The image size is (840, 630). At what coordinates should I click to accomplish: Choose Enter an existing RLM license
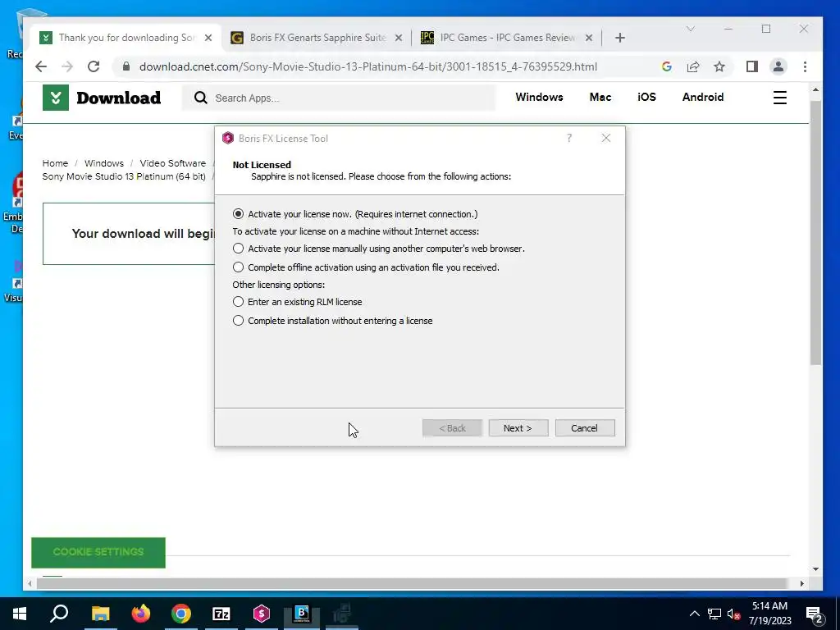pos(297,302)
